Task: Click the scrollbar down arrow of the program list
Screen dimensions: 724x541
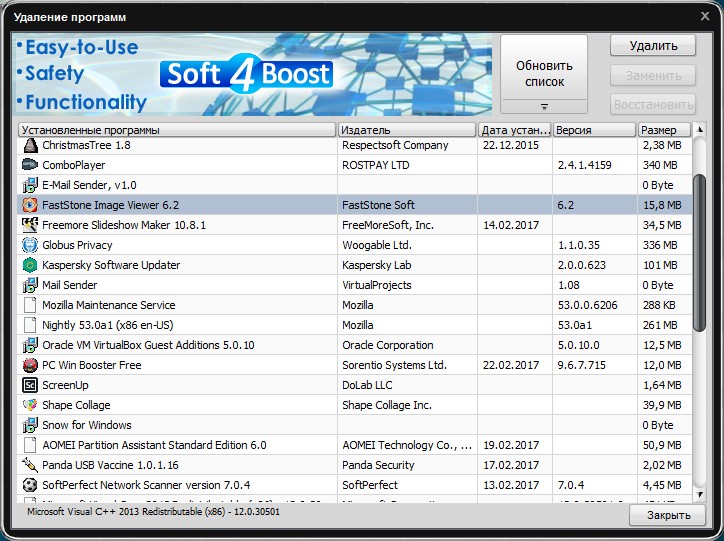Action: click(700, 495)
